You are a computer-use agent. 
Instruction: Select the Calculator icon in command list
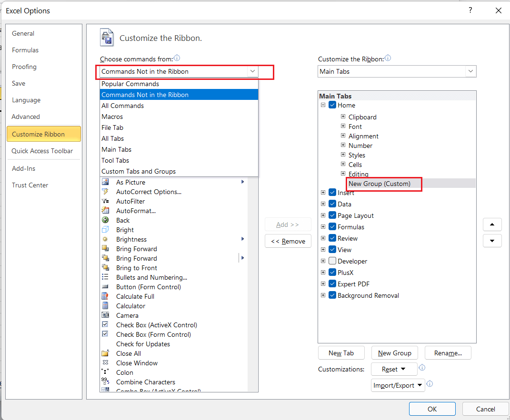(x=105, y=306)
